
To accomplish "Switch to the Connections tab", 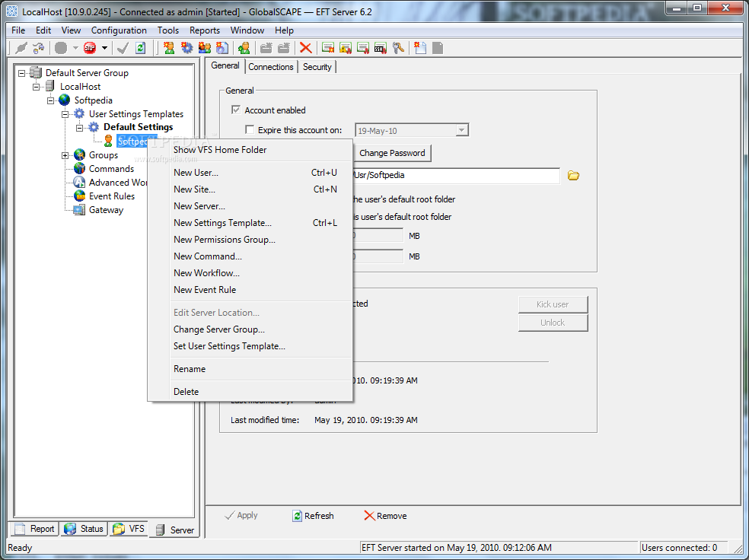I will 271,67.
